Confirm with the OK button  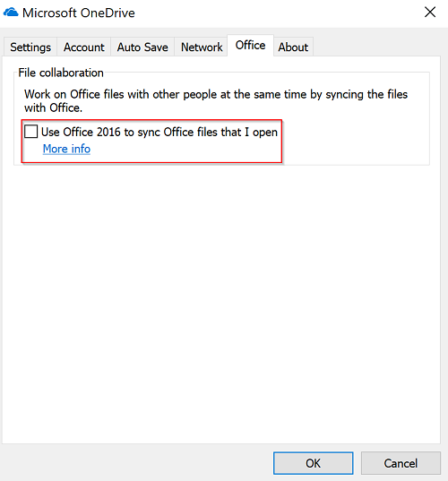313,463
